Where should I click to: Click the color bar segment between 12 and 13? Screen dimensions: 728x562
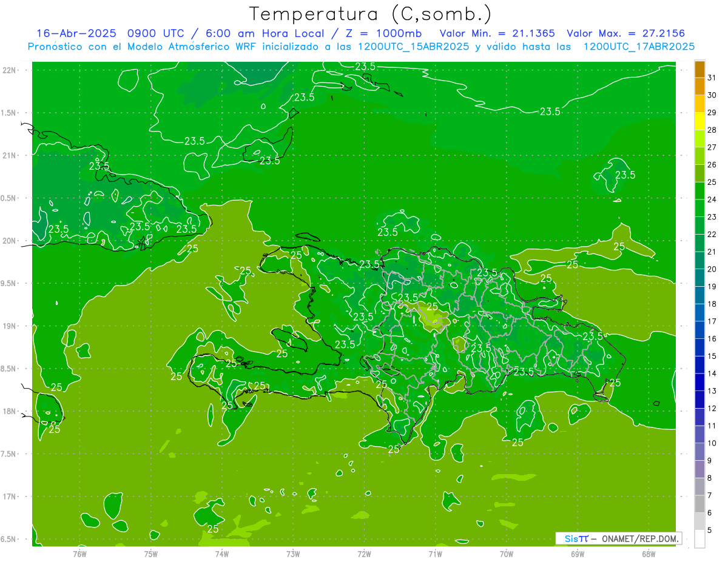coord(699,400)
